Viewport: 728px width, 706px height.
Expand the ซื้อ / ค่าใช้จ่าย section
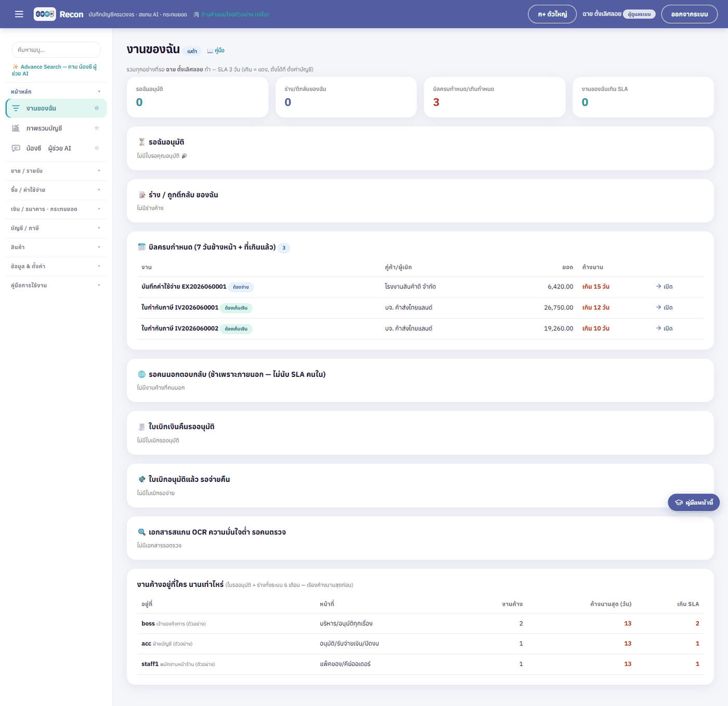point(56,190)
